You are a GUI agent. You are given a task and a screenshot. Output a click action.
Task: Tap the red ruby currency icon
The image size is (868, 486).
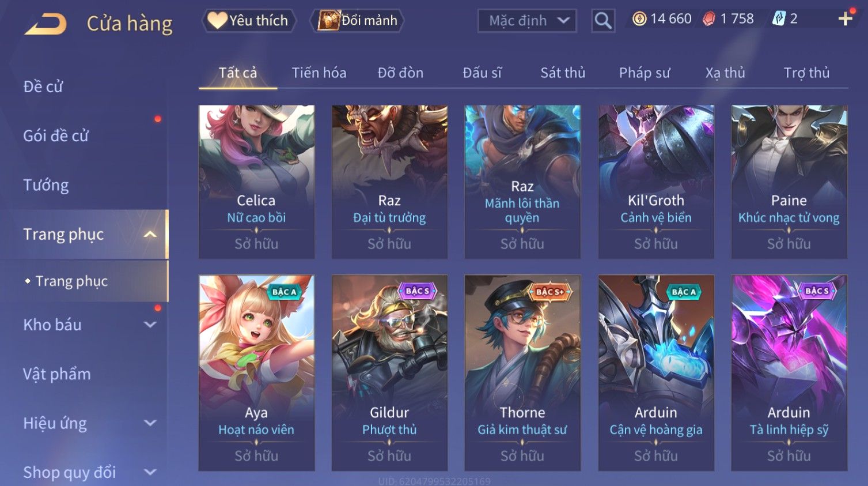click(709, 19)
